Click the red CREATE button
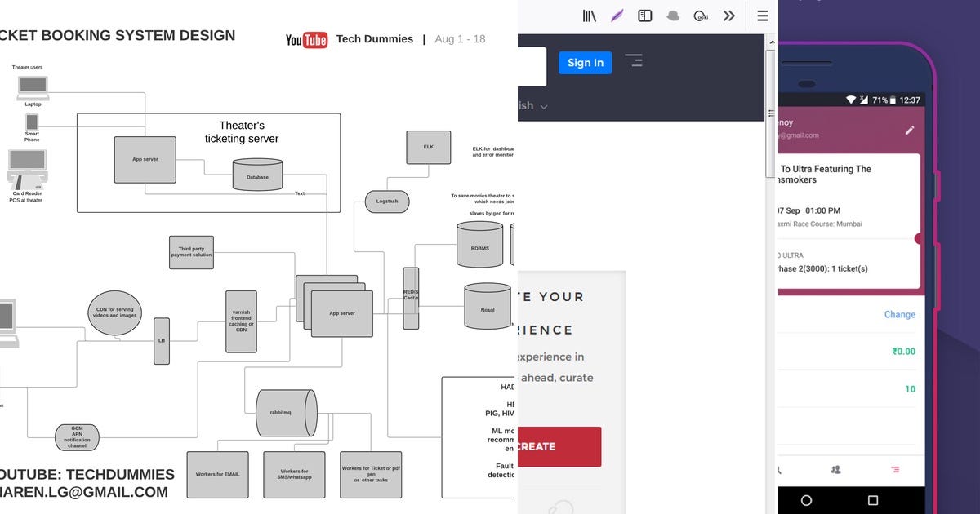This screenshot has width=980, height=514. pyautogui.click(x=559, y=446)
